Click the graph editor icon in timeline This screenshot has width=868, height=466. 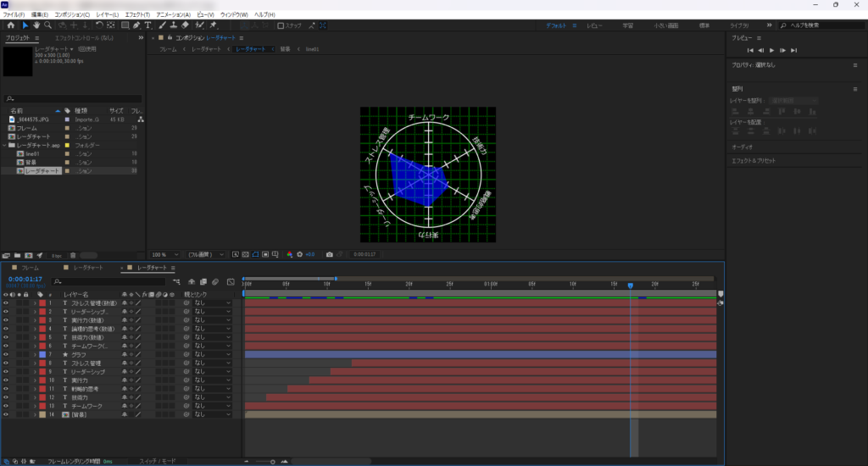point(231,281)
